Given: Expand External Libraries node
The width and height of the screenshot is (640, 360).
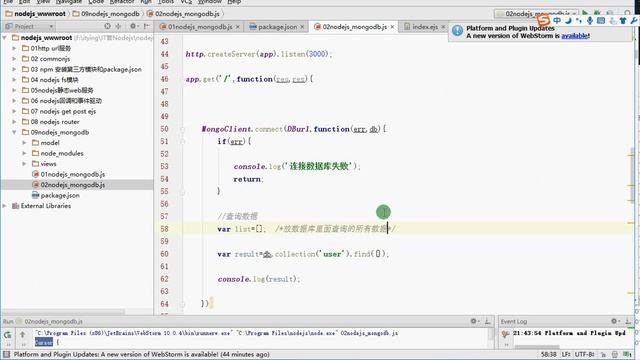Looking at the screenshot, I should (4, 206).
